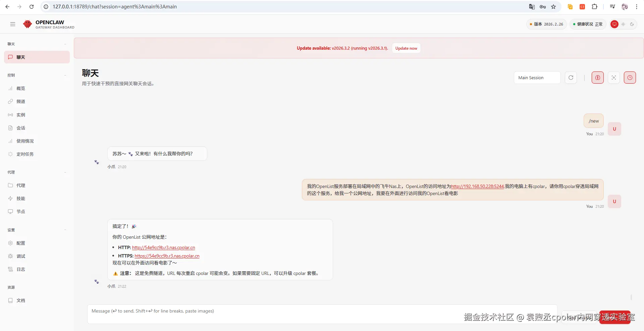Click the 健康状况 正常 status pill
The image size is (644, 331).
pyautogui.click(x=588, y=24)
